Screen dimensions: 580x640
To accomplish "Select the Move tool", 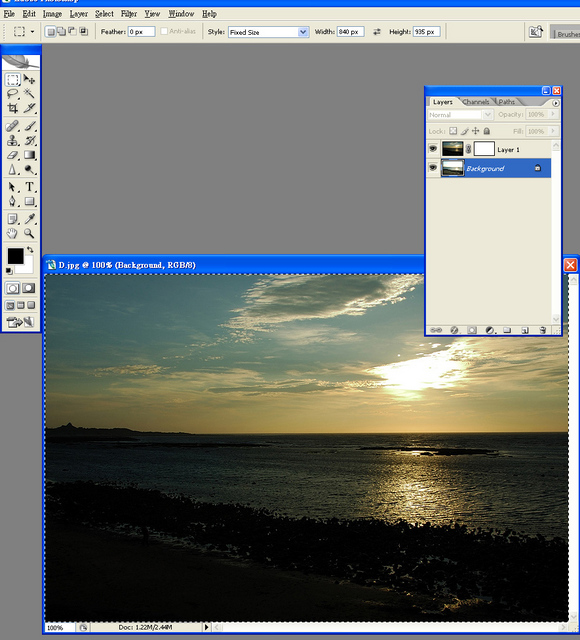I will point(29,79).
